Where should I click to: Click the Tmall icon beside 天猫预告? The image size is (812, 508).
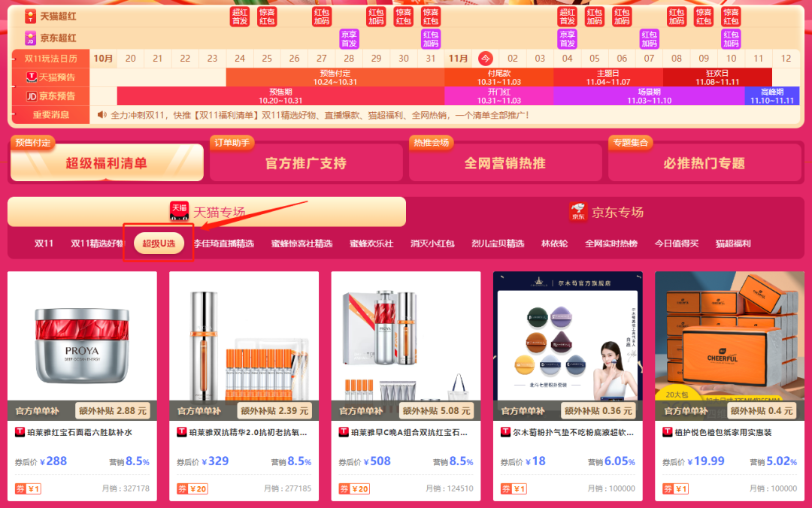coord(32,77)
